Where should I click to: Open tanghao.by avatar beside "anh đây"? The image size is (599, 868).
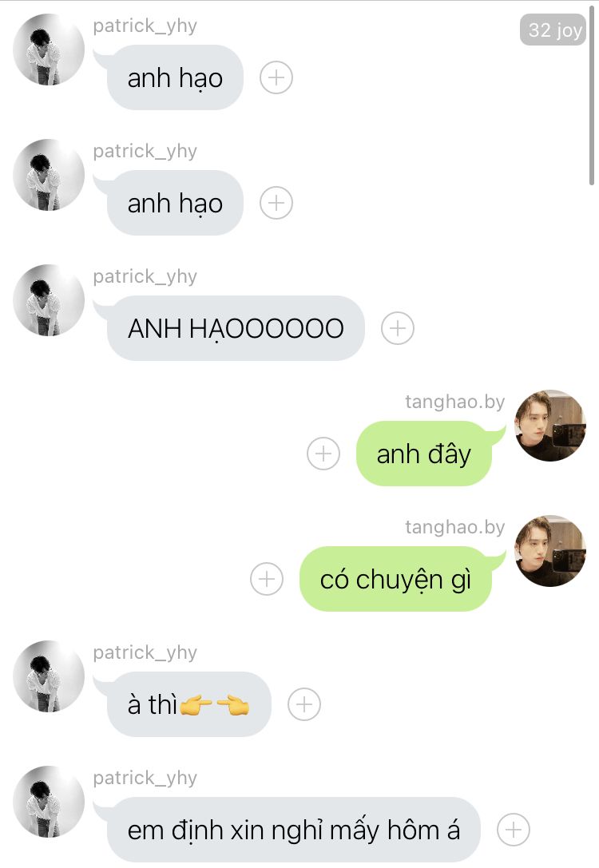click(x=550, y=425)
